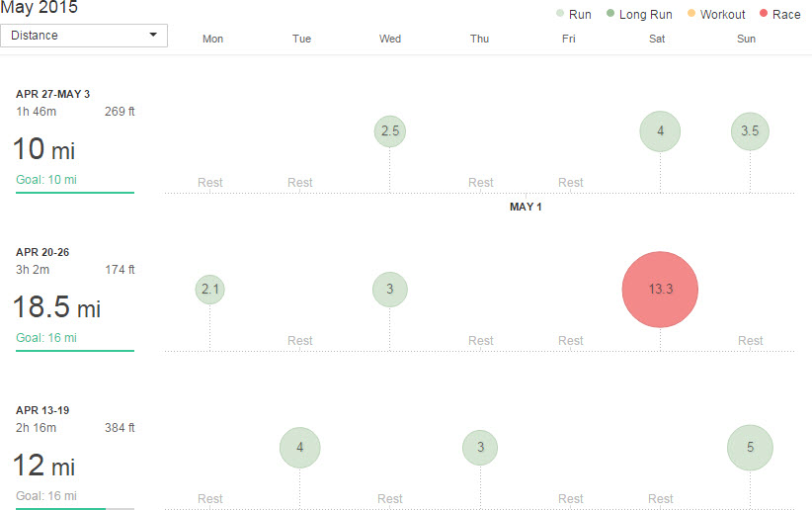
Task: Select the 2.5 mile Wednesday run bubble
Action: 390,131
